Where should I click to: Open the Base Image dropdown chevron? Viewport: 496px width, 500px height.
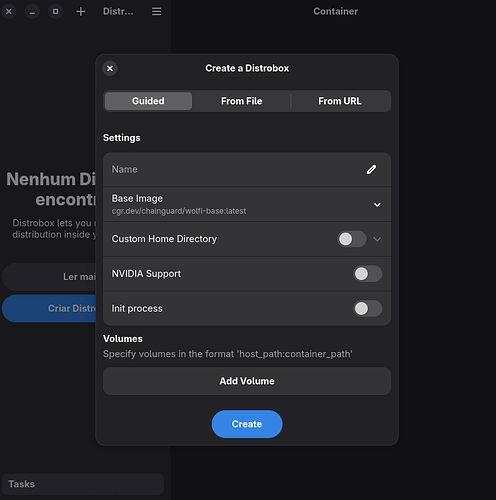click(x=377, y=205)
